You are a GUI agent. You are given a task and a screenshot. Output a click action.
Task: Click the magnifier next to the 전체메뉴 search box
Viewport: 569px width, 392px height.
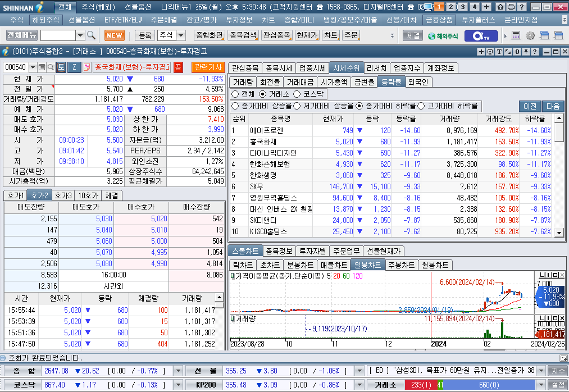pyautogui.click(x=91, y=35)
